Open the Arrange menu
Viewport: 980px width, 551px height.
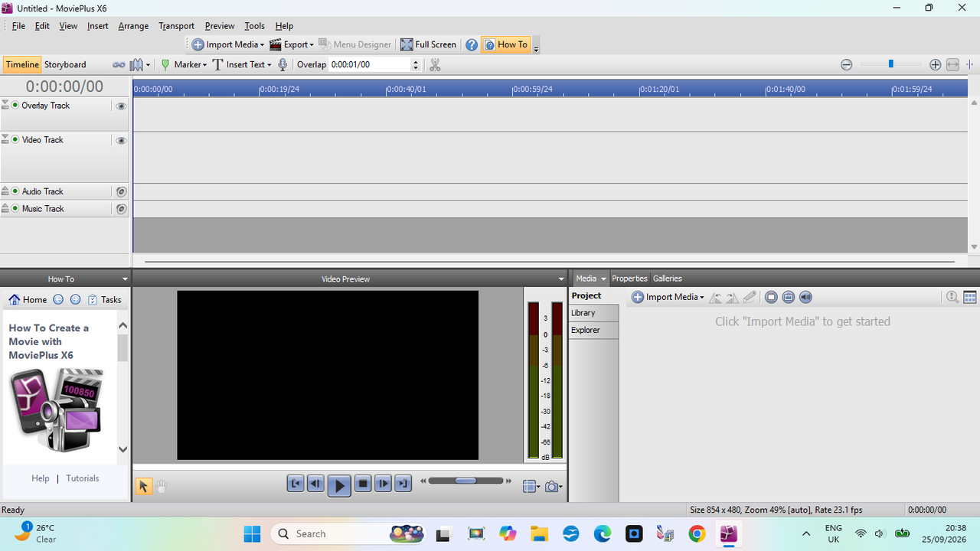pyautogui.click(x=133, y=26)
